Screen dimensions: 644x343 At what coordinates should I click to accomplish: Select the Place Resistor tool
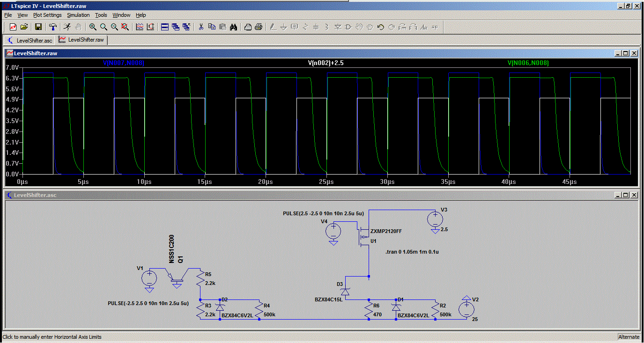click(305, 27)
